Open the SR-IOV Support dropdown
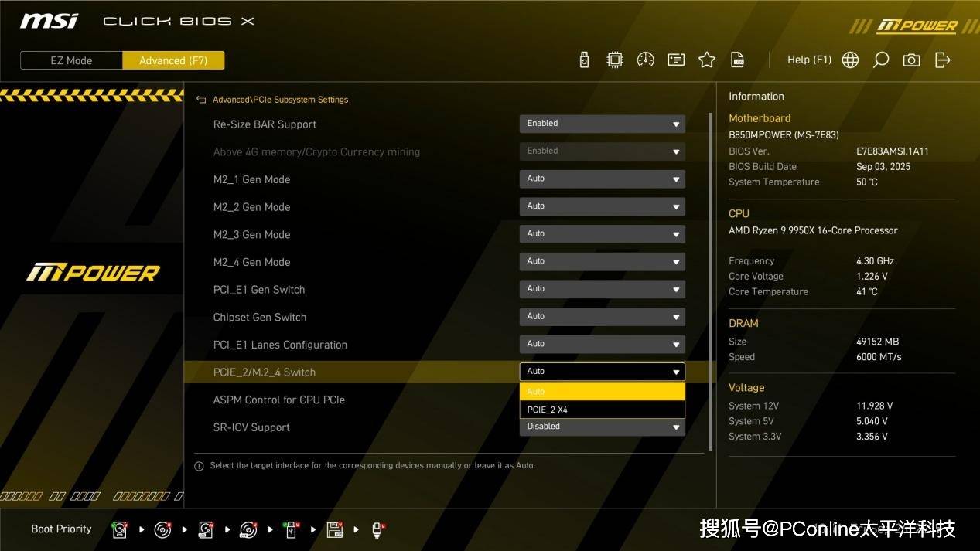980x551 pixels. pyautogui.click(x=603, y=427)
